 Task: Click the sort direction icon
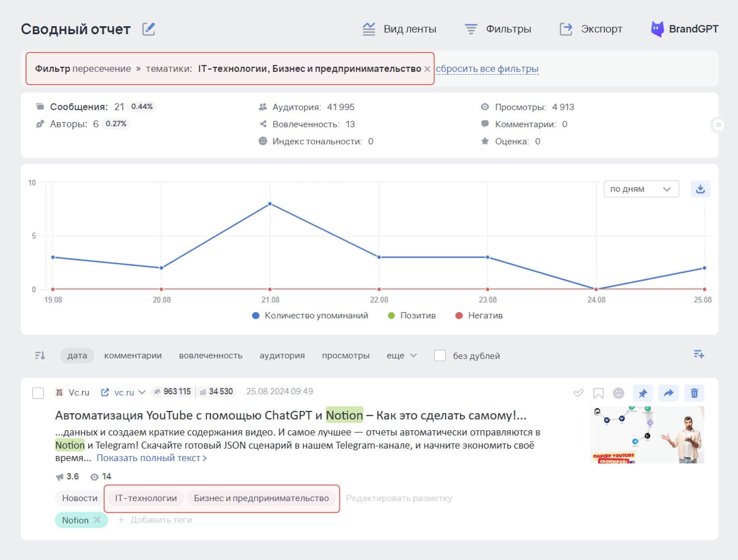40,355
